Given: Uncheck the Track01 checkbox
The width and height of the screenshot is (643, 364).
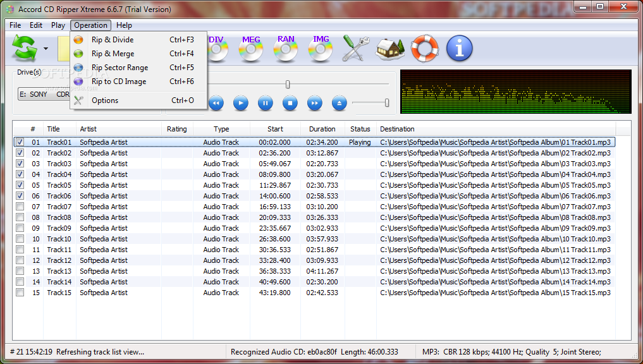Looking at the screenshot, I should [x=20, y=142].
